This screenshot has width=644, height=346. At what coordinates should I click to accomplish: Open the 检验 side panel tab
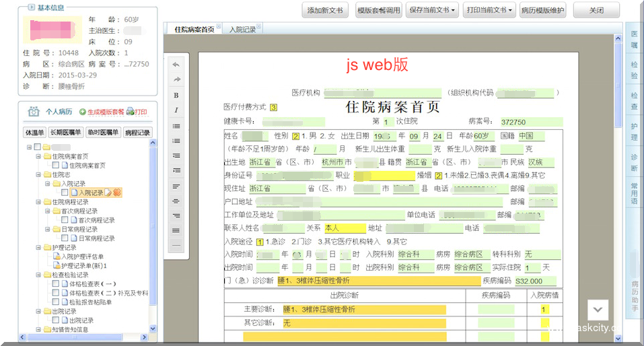pyautogui.click(x=634, y=70)
